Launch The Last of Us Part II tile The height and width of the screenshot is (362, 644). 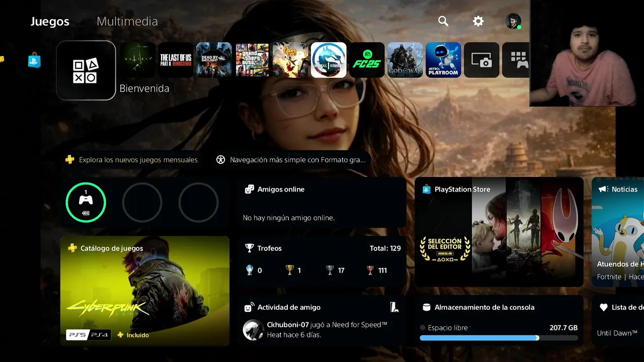click(176, 60)
